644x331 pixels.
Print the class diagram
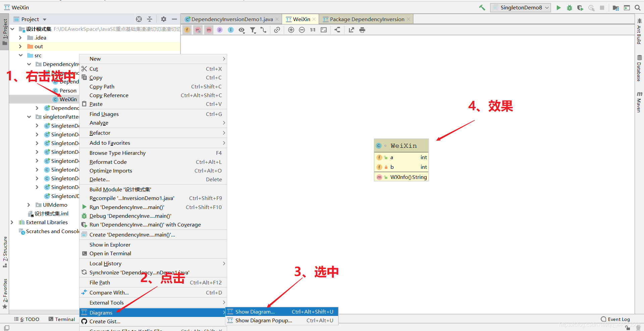[x=362, y=30]
